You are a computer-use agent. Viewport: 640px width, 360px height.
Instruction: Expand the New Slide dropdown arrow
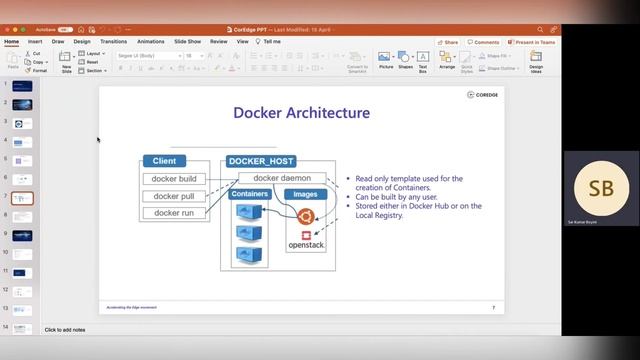click(x=74, y=57)
